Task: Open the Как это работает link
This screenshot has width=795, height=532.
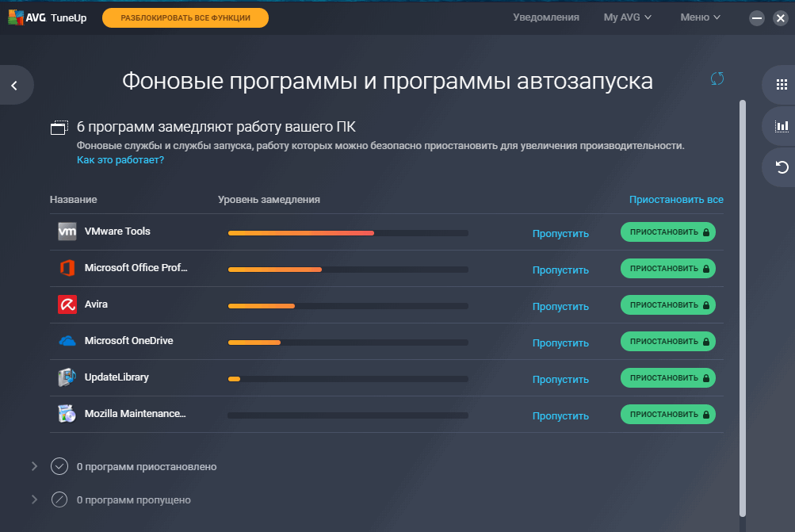Action: [120, 159]
